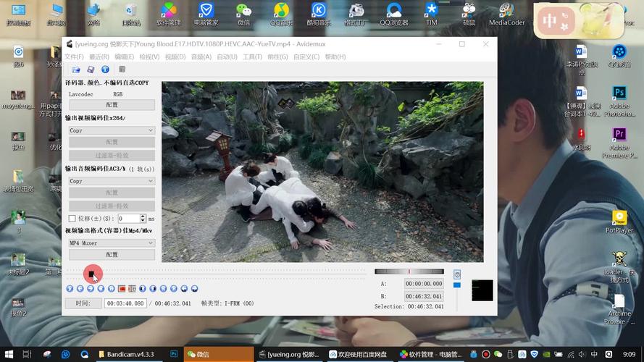644x362 pixels.
Task: Open the 最近(R) menu
Action: point(99,56)
